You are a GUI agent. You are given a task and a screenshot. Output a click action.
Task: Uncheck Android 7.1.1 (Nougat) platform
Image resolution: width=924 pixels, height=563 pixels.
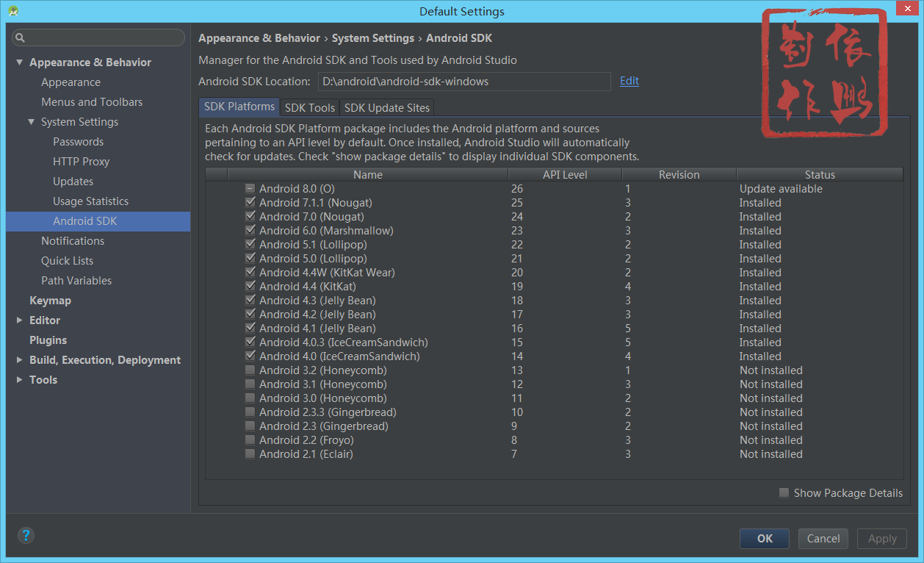tap(250, 203)
